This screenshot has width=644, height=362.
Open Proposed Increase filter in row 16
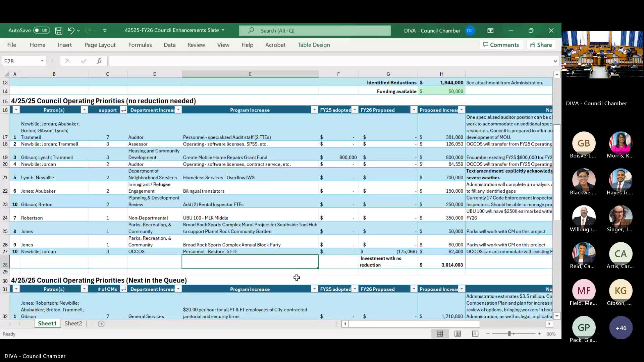pyautogui.click(x=462, y=110)
